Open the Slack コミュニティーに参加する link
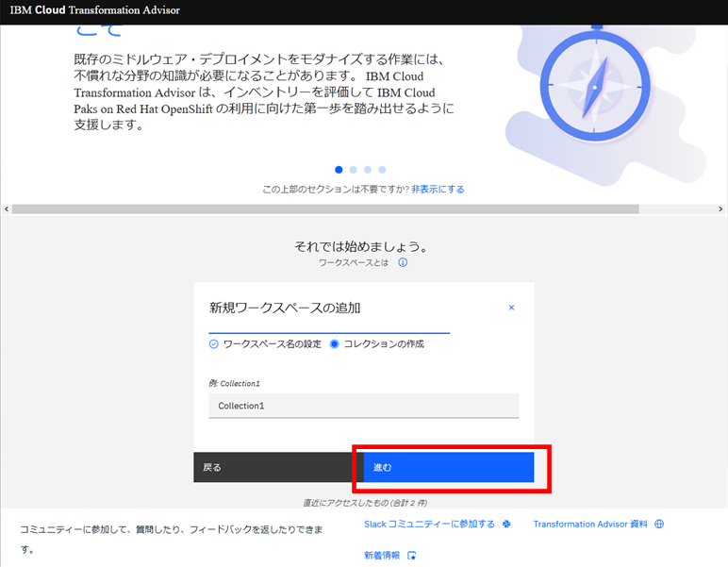 click(429, 524)
